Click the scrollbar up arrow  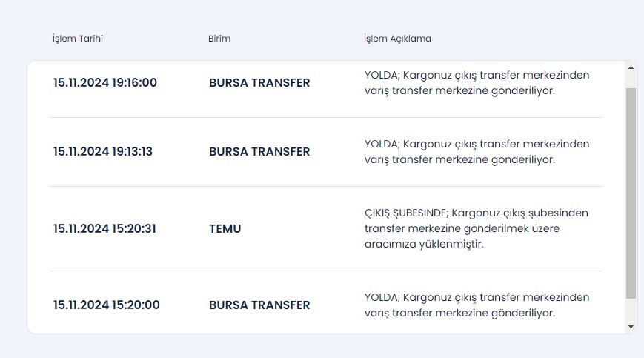pyautogui.click(x=631, y=67)
